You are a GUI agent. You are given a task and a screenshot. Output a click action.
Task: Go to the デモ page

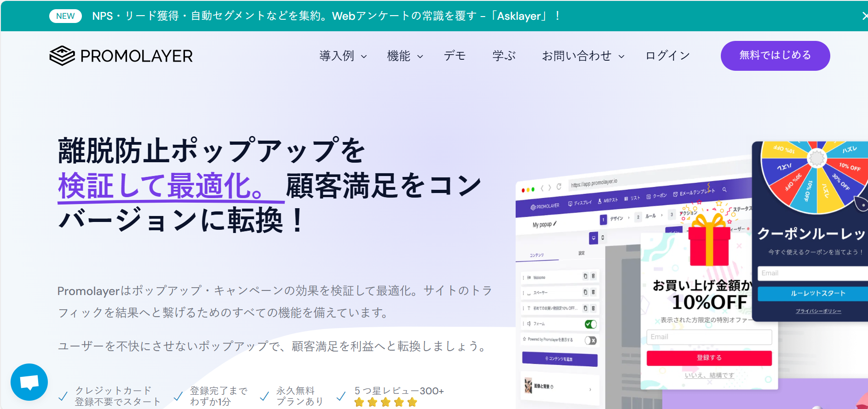(x=454, y=56)
